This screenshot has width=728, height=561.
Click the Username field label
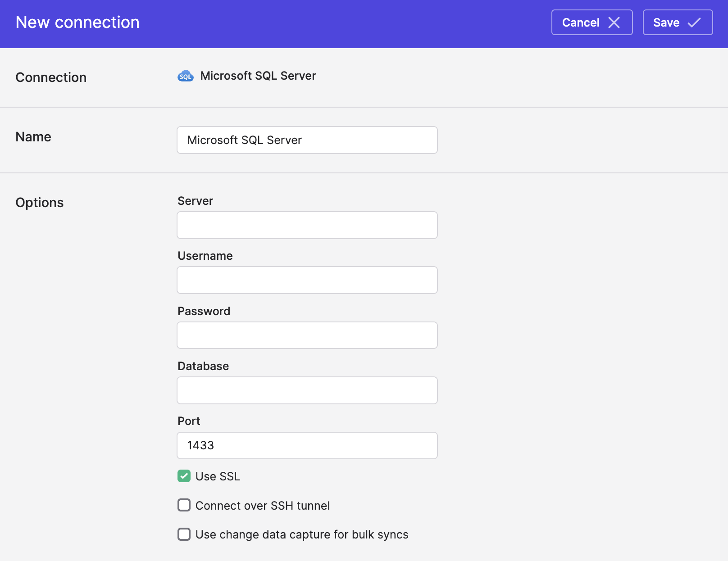[x=205, y=256]
